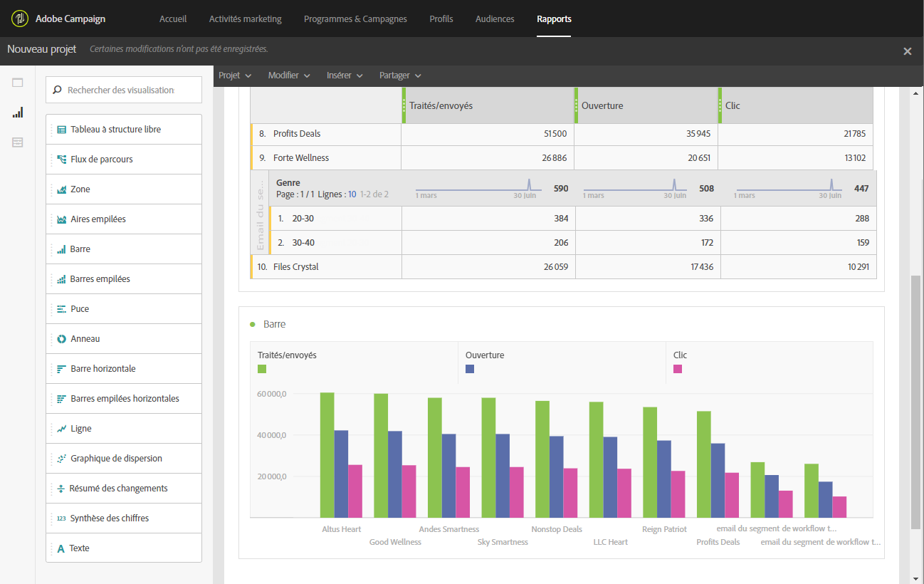Open the Modifier dropdown menu

pyautogui.click(x=288, y=75)
